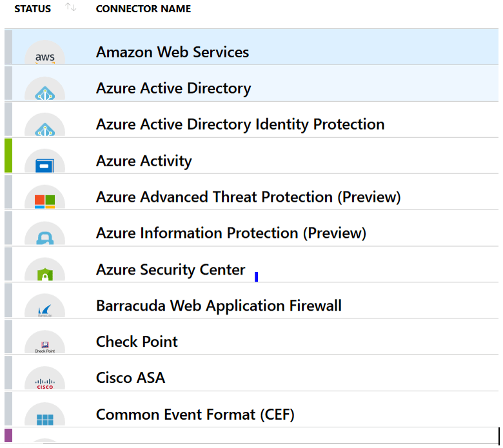Select the Cisco ASA connector name
This screenshot has width=503, height=448.
click(130, 378)
